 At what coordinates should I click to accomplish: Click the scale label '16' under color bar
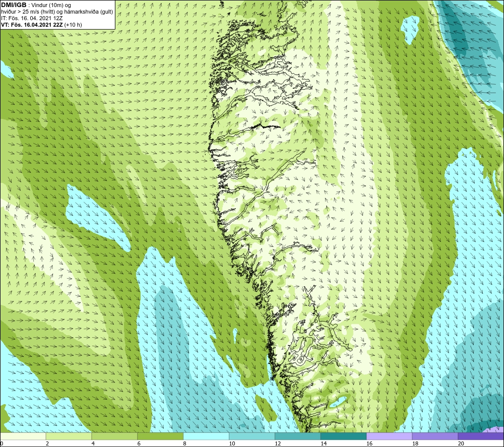click(x=369, y=443)
